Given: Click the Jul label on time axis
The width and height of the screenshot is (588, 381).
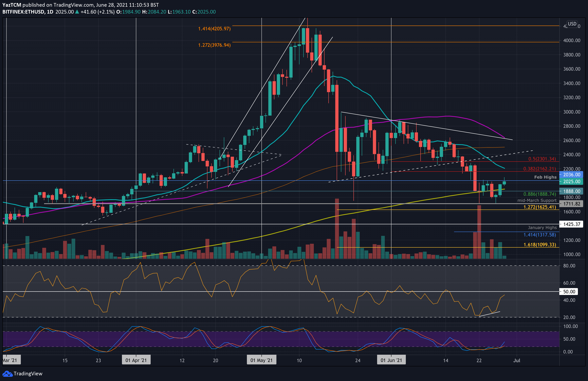Looking at the screenshot, I should (517, 361).
